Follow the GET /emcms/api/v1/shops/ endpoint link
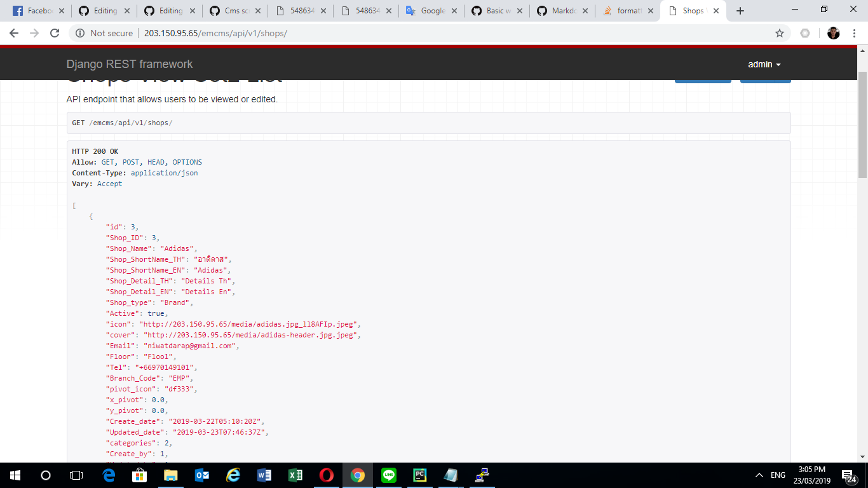This screenshot has width=868, height=488. click(132, 123)
